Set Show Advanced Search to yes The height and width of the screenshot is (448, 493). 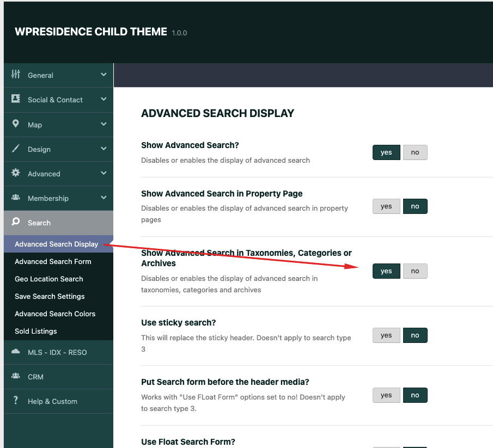coord(386,152)
